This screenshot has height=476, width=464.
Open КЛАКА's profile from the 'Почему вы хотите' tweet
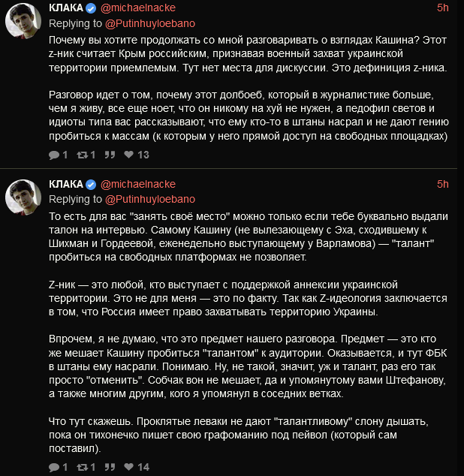pos(65,8)
